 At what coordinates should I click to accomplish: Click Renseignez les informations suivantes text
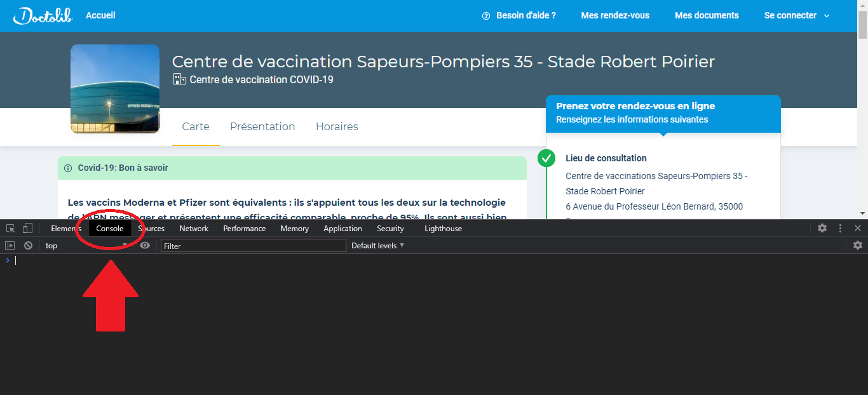pyautogui.click(x=632, y=119)
